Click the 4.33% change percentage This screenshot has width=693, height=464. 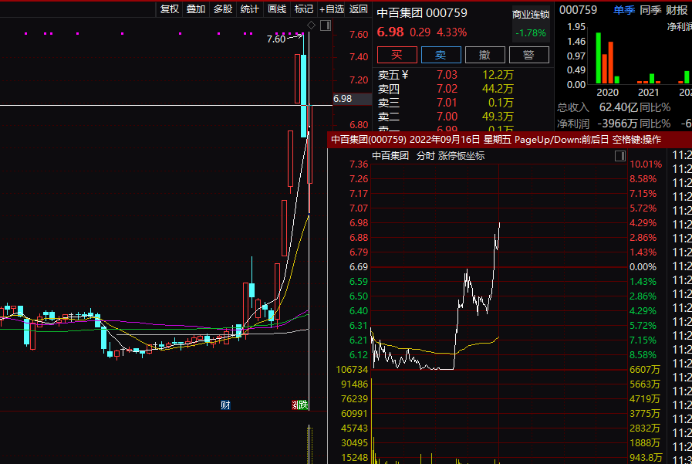tap(452, 32)
